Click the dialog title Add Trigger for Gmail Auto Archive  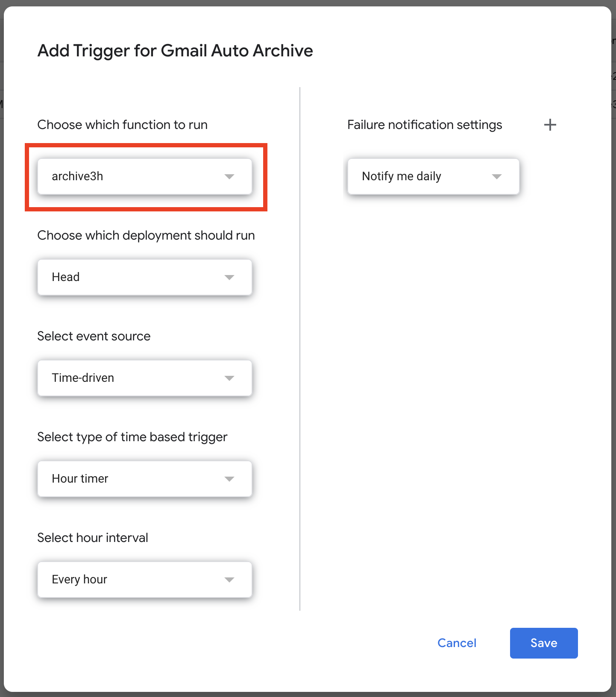(x=175, y=50)
